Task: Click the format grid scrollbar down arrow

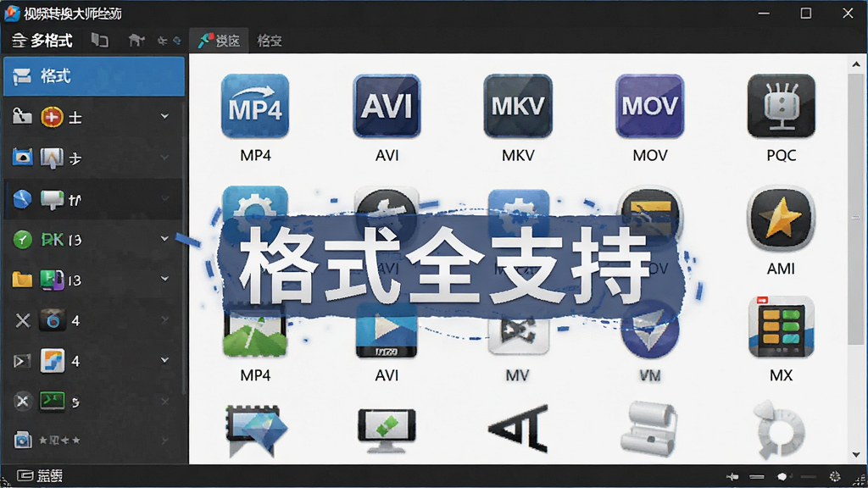Action: click(x=856, y=455)
